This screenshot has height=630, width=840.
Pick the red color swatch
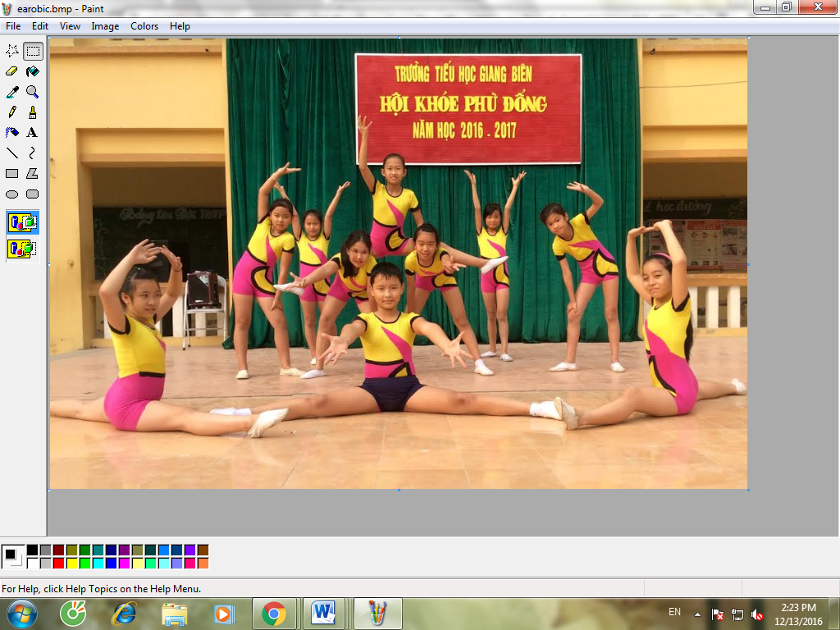coord(58,564)
